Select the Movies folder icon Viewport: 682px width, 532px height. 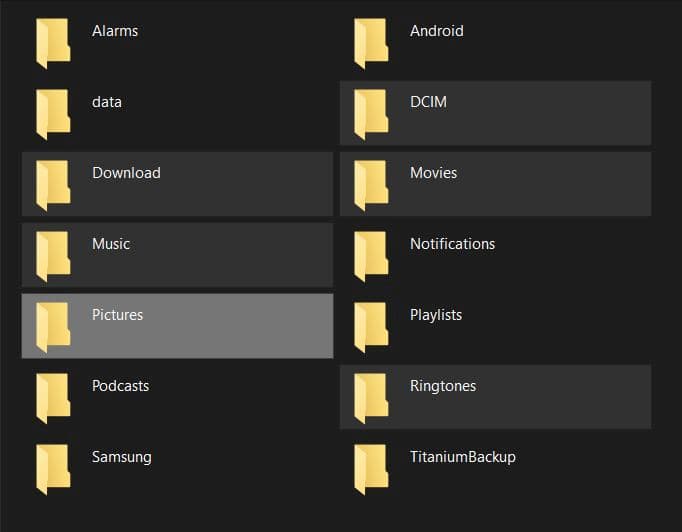coord(371,185)
